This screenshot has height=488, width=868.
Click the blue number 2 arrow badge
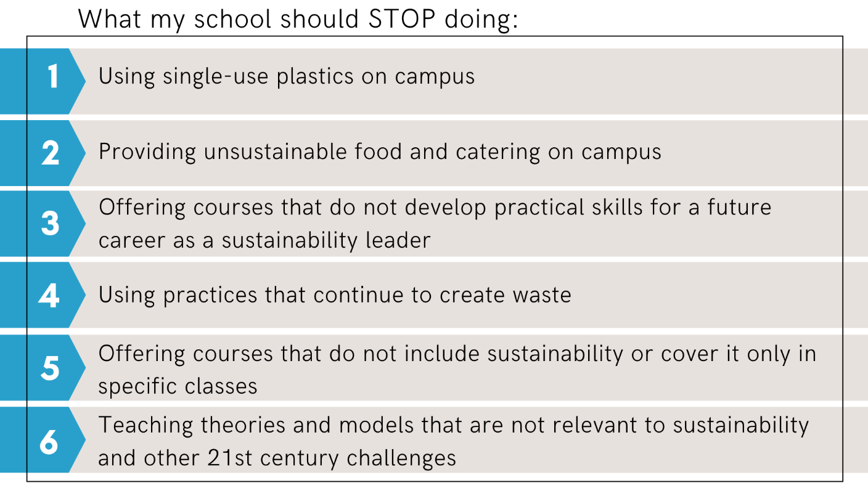pos(42,153)
